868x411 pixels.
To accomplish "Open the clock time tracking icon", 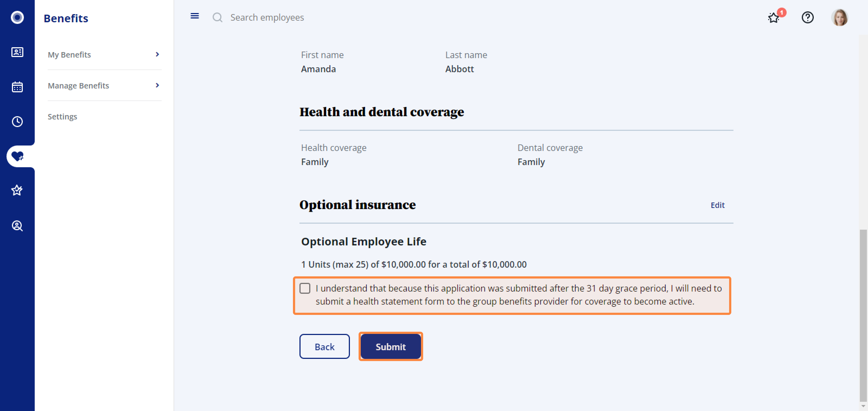I will click(x=17, y=121).
